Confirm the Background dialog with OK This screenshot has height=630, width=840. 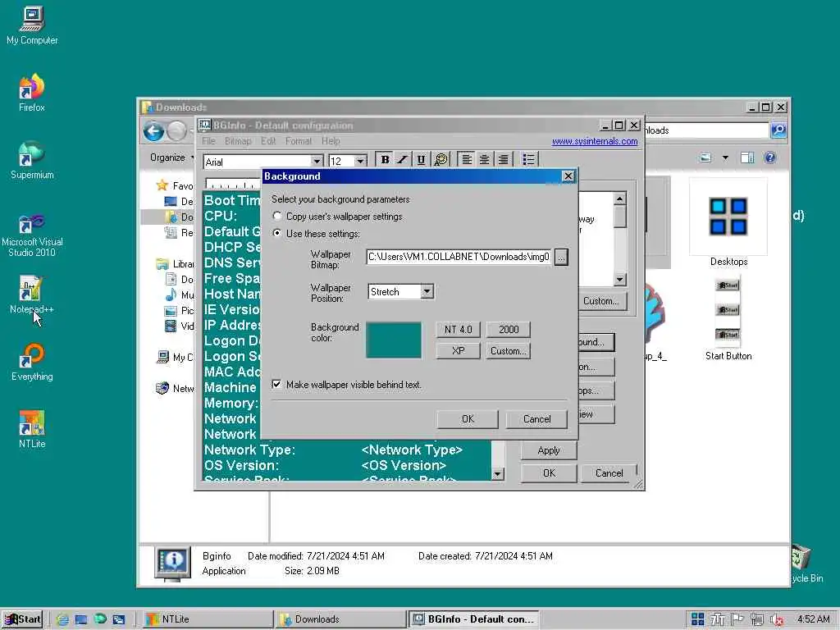click(x=468, y=419)
